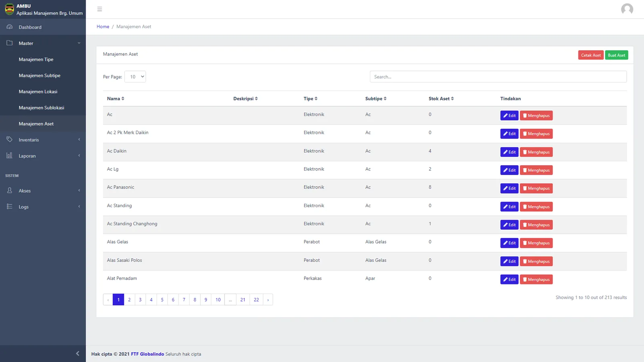Expand the Inventaris menu chevron
Screen dimensions: 644x362
(x=79, y=140)
